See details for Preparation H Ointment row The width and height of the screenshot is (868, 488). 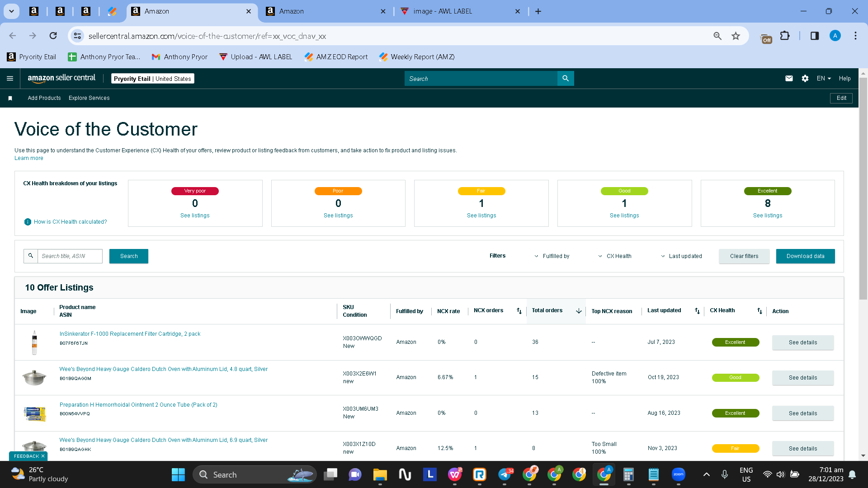click(x=803, y=413)
